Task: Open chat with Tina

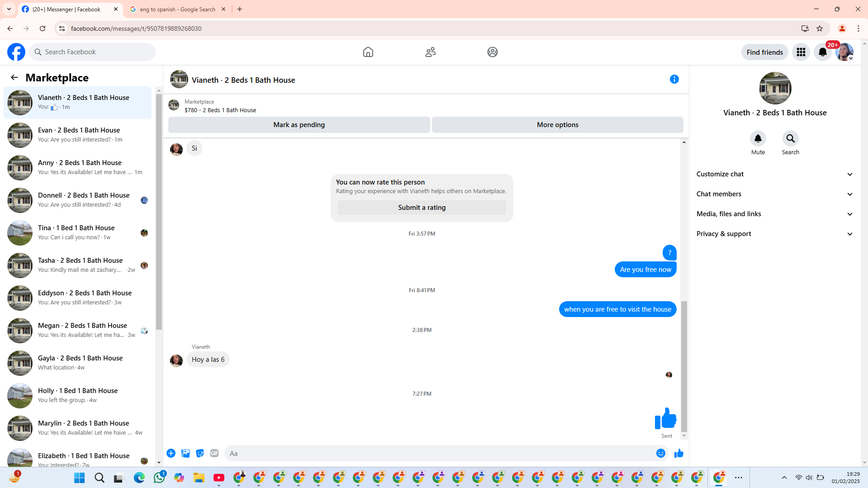Action: pyautogui.click(x=78, y=232)
